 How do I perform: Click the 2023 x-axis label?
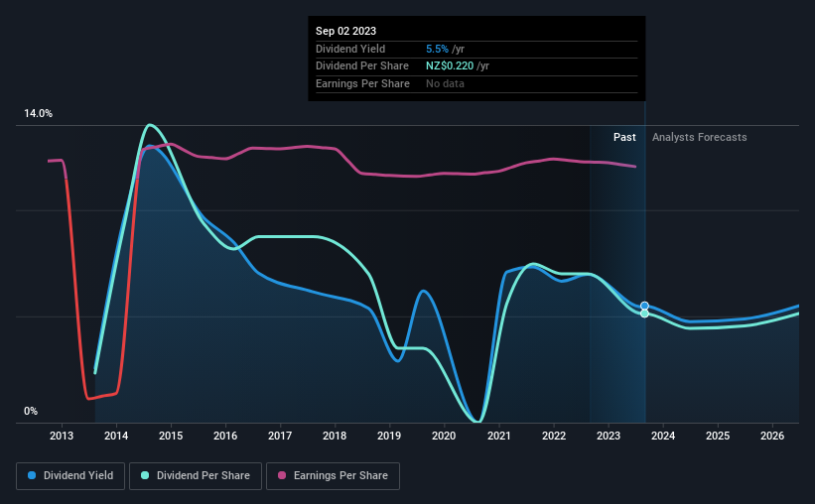tap(609, 436)
